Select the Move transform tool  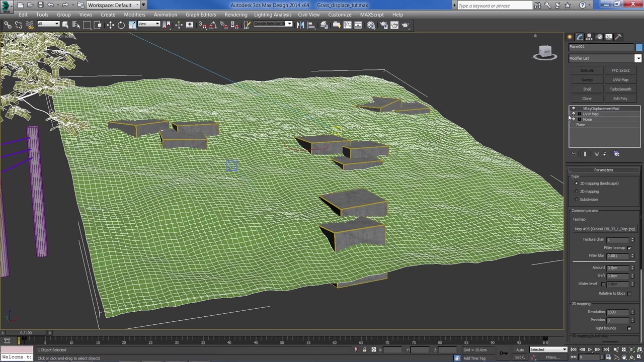pos(110,25)
